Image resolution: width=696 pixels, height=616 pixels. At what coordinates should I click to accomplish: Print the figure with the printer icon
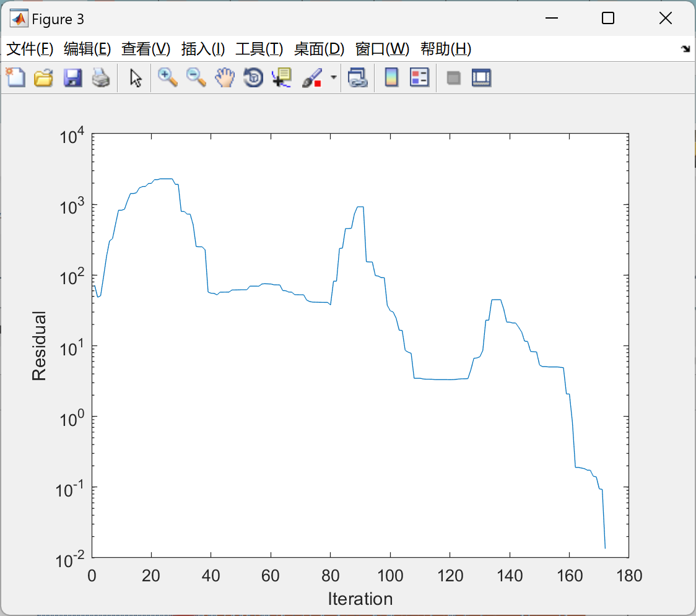click(101, 77)
